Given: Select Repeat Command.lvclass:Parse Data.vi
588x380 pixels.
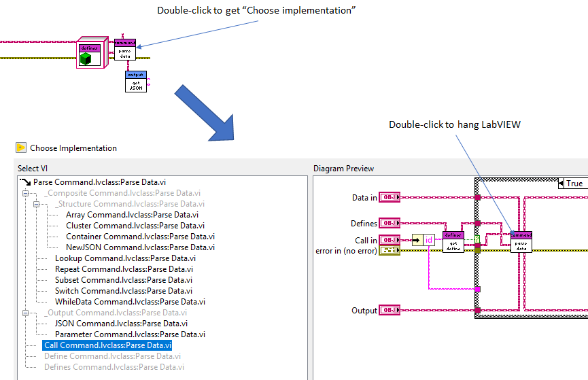Looking at the screenshot, I should point(124,269).
